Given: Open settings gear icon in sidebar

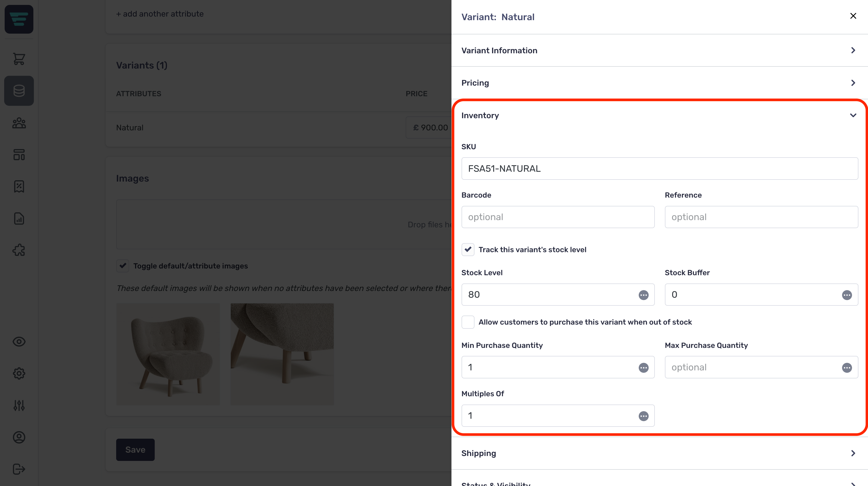Looking at the screenshot, I should [x=19, y=373].
